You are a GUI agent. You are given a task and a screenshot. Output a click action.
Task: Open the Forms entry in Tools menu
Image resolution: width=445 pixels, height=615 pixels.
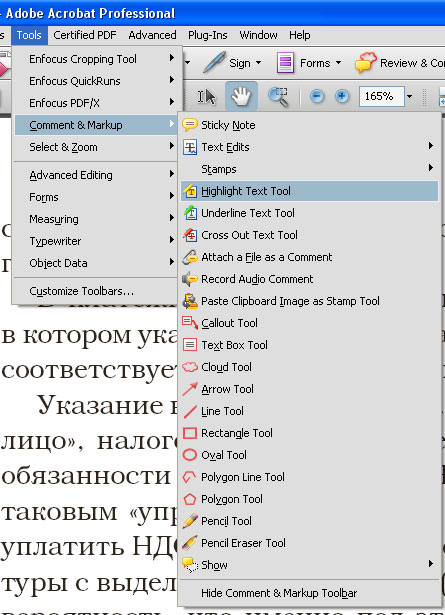(x=96, y=197)
